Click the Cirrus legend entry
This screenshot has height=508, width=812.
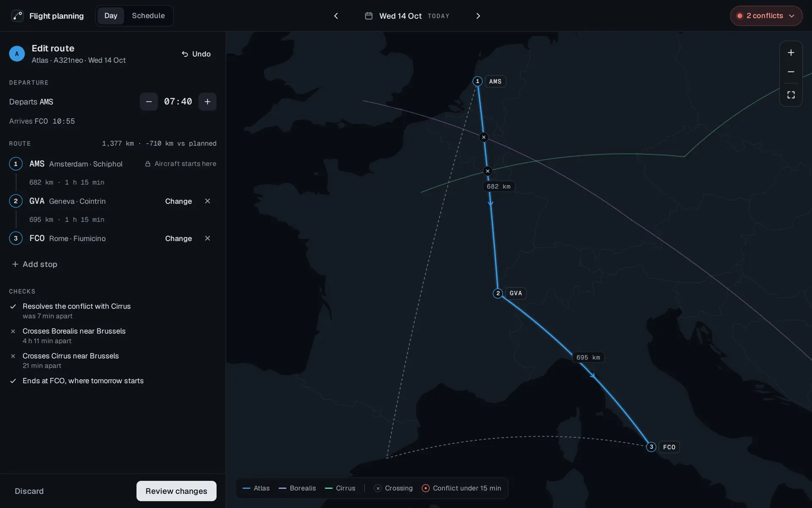tap(340, 488)
